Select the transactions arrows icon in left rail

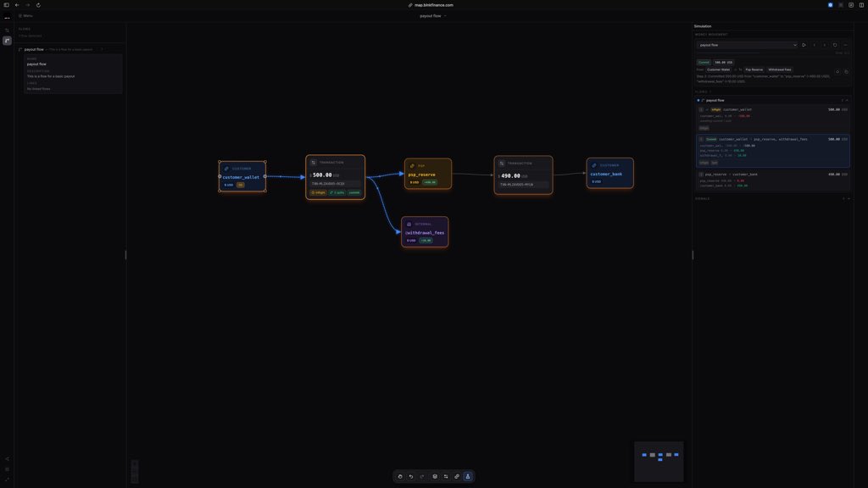pos(7,31)
